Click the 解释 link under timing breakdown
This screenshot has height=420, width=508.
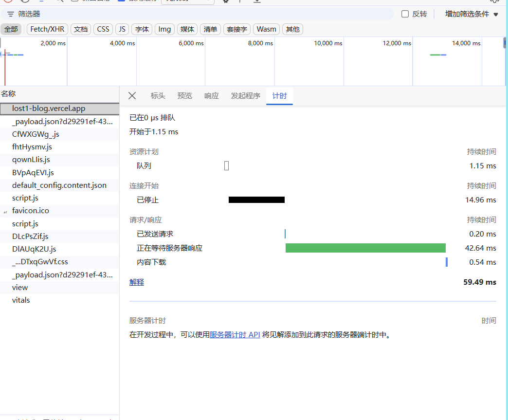(x=137, y=282)
